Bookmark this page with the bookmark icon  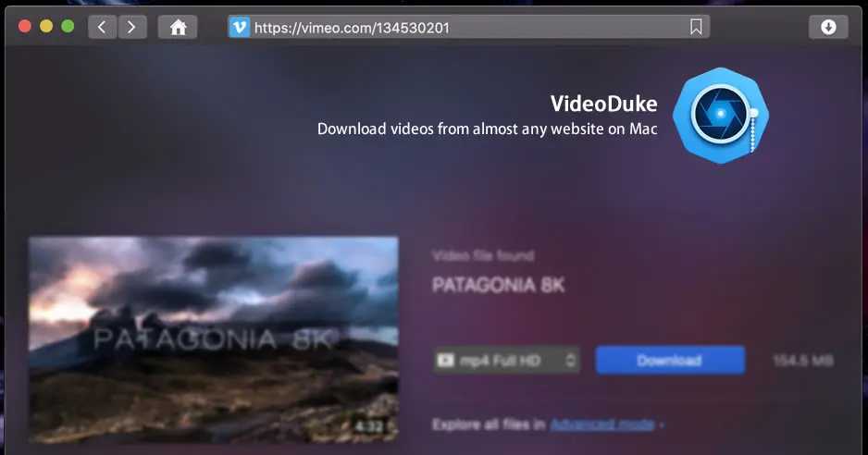pyautogui.click(x=696, y=27)
